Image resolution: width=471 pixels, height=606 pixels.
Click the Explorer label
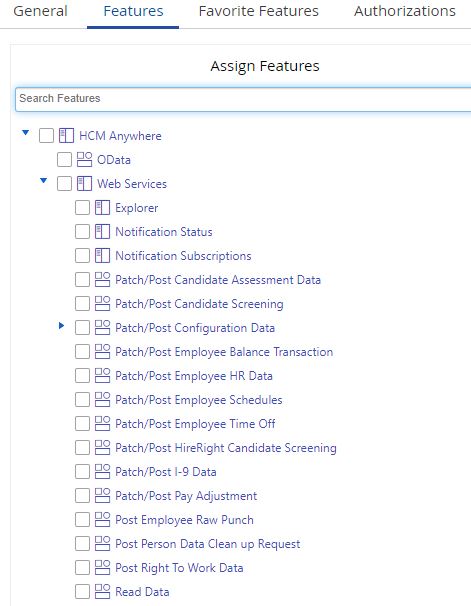pos(136,208)
